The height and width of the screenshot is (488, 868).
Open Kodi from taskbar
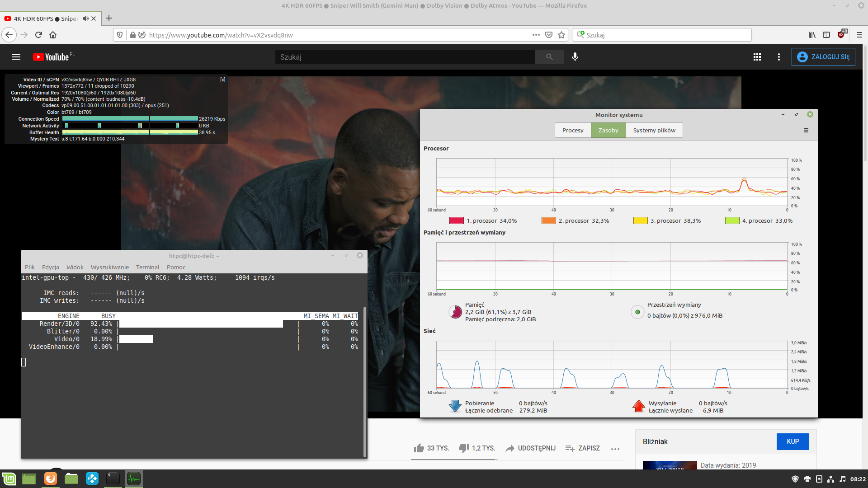click(x=92, y=479)
